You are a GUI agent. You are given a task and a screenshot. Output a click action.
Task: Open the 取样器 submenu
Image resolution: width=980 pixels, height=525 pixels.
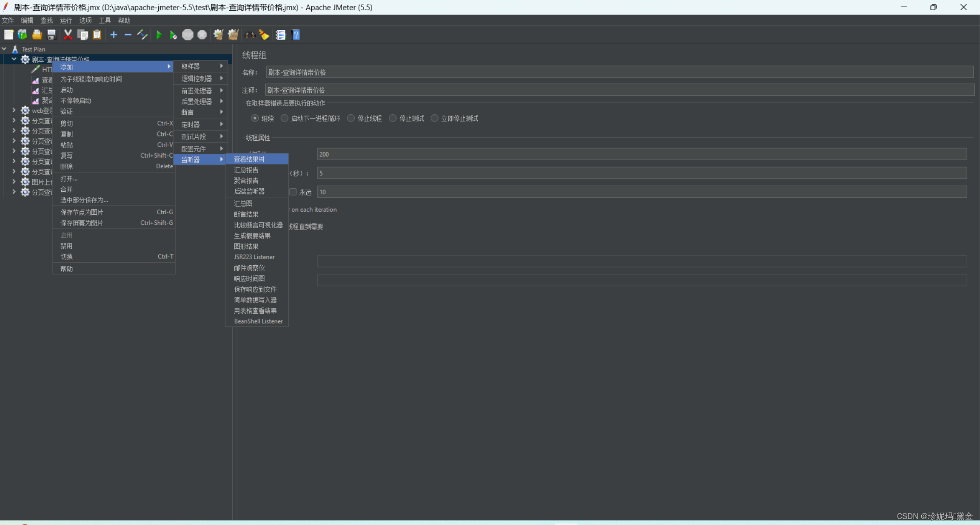(200, 66)
